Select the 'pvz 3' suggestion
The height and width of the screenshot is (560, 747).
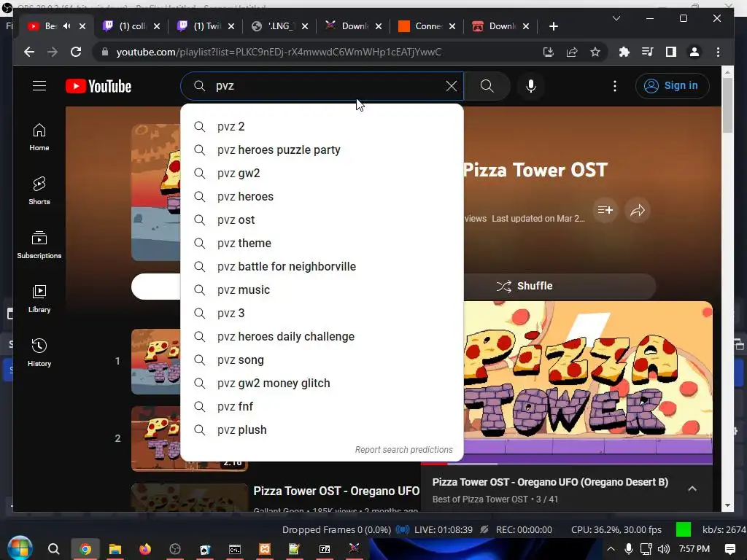[322, 314]
